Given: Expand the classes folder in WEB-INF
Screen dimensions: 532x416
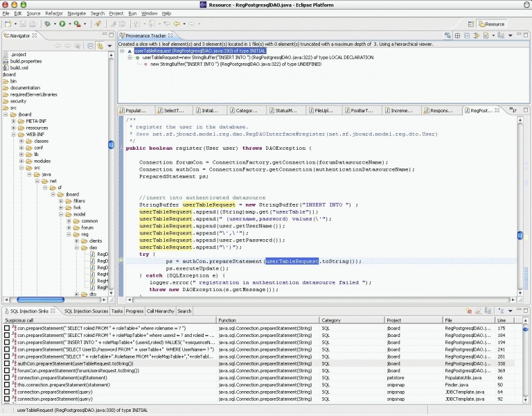Looking at the screenshot, I should [x=21, y=141].
